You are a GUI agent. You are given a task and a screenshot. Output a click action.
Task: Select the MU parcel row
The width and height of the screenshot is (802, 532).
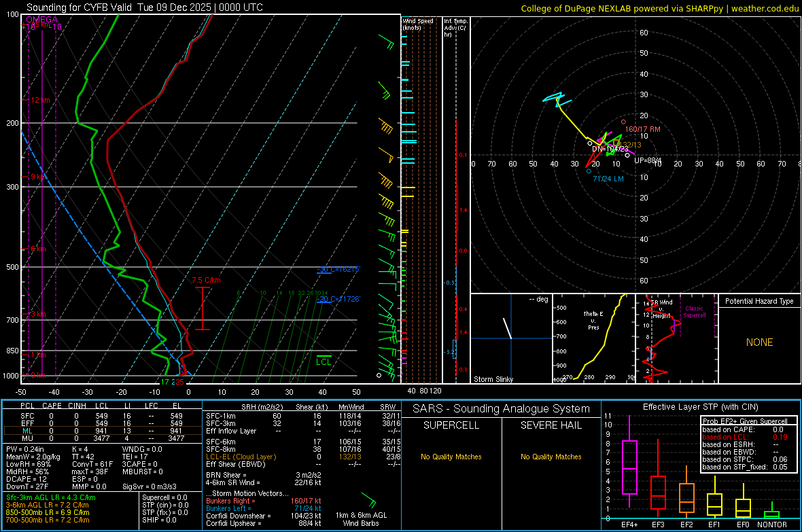[103, 438]
